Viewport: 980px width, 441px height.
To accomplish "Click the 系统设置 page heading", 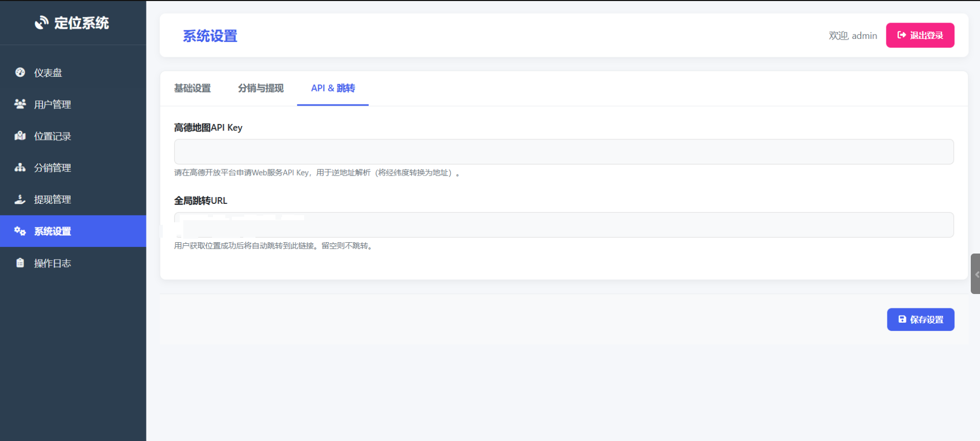I will [210, 36].
